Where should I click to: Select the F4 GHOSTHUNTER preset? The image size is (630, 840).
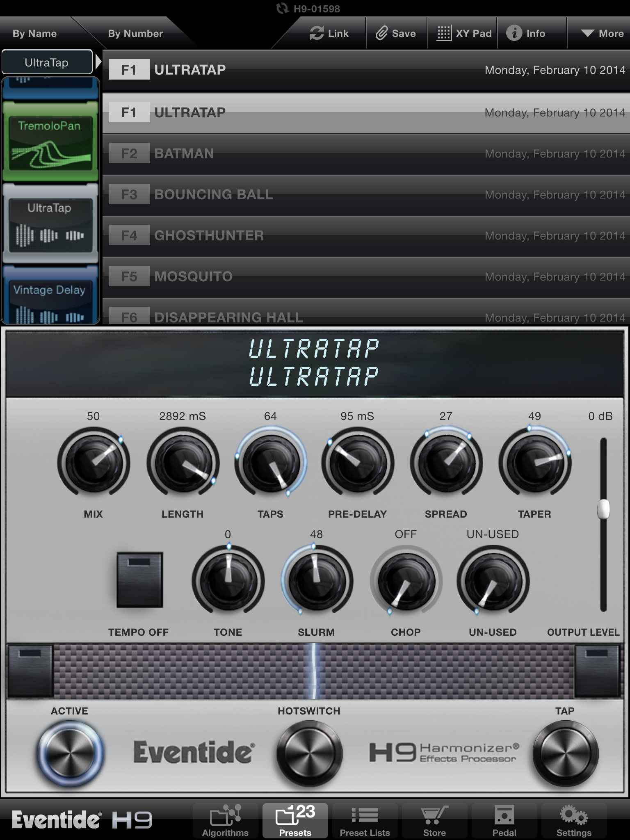point(366,235)
